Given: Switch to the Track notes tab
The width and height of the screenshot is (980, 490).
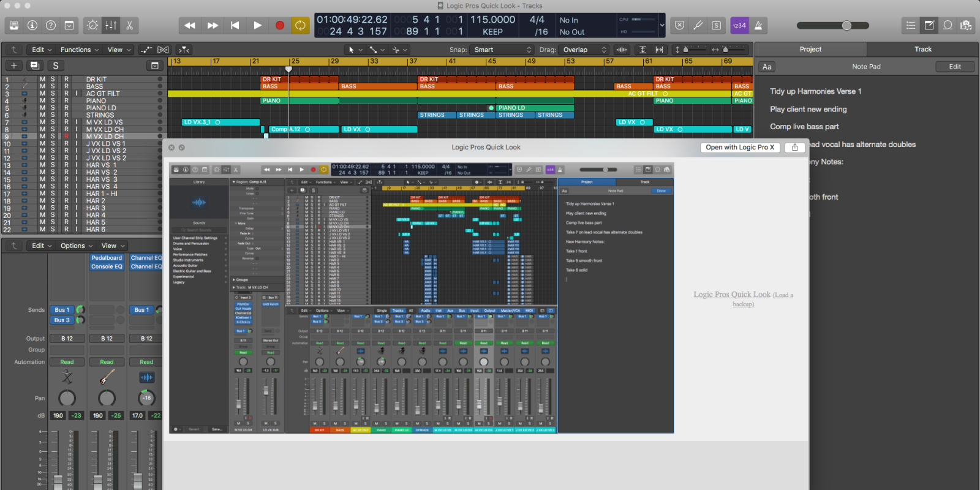Looking at the screenshot, I should 923,50.
